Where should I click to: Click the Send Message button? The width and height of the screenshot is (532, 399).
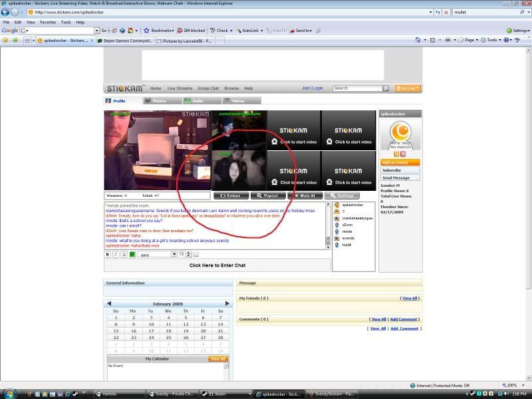pos(400,178)
